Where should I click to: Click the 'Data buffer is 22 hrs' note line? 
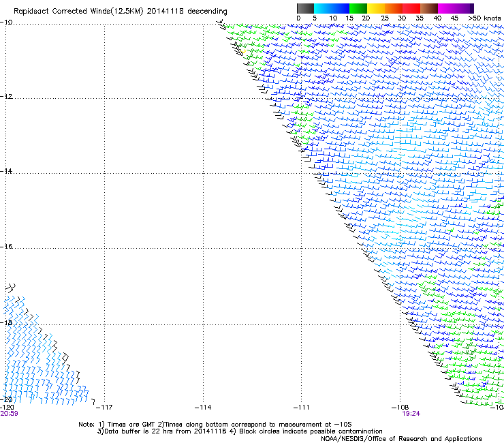(x=240, y=431)
